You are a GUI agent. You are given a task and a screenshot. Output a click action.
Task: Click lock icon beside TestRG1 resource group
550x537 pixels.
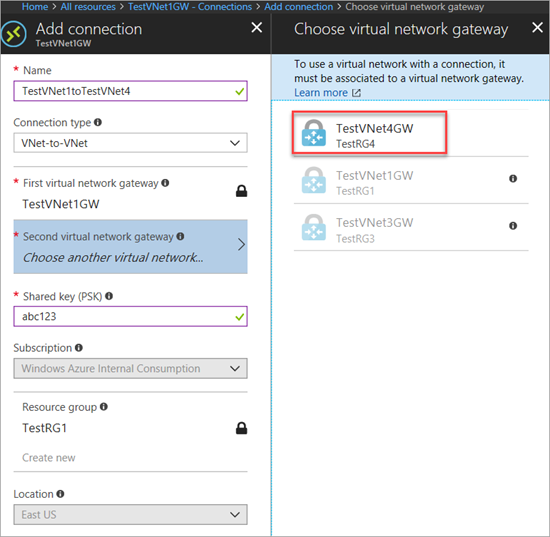point(241,428)
